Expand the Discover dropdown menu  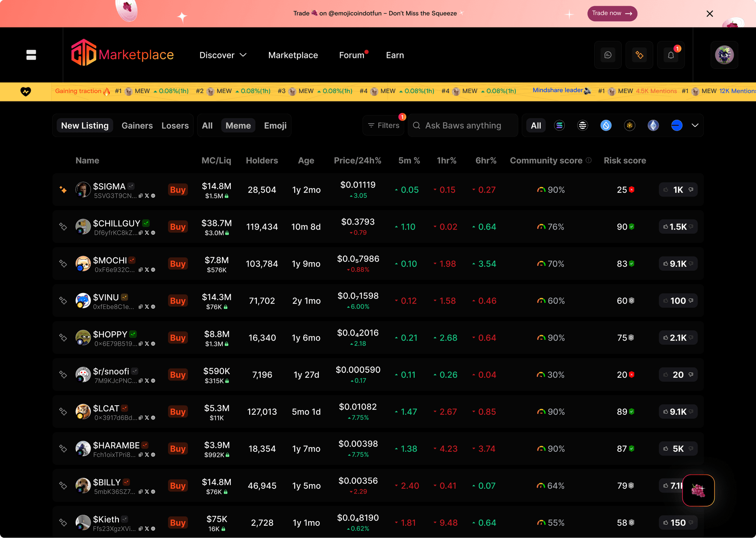pyautogui.click(x=223, y=55)
